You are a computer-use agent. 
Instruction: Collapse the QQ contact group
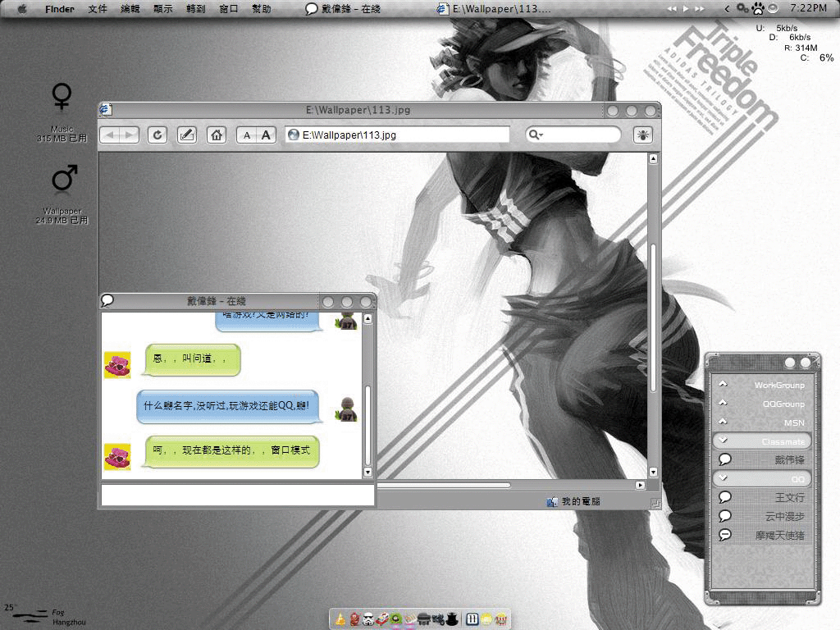coord(762,478)
